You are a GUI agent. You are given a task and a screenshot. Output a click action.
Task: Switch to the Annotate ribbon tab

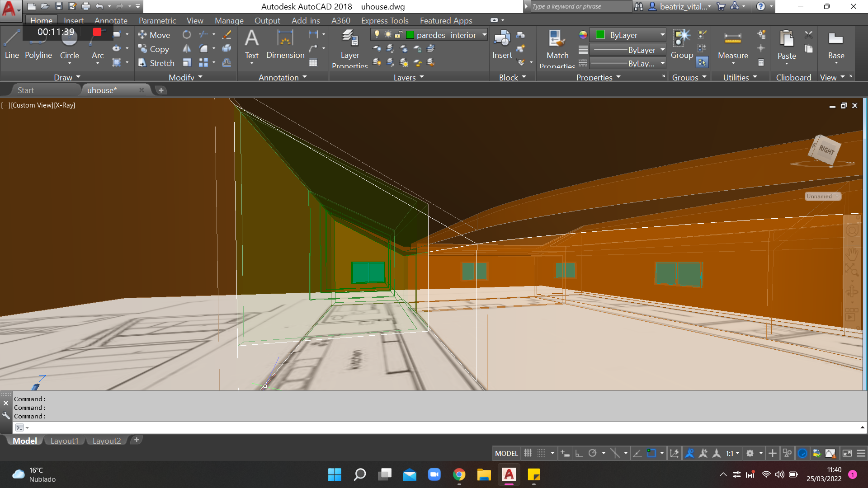coord(111,20)
